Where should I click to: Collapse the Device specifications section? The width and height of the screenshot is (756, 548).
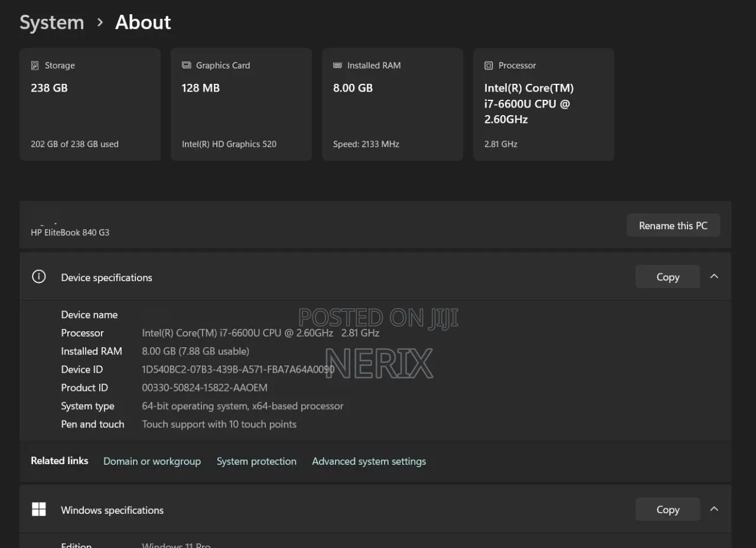[714, 276]
